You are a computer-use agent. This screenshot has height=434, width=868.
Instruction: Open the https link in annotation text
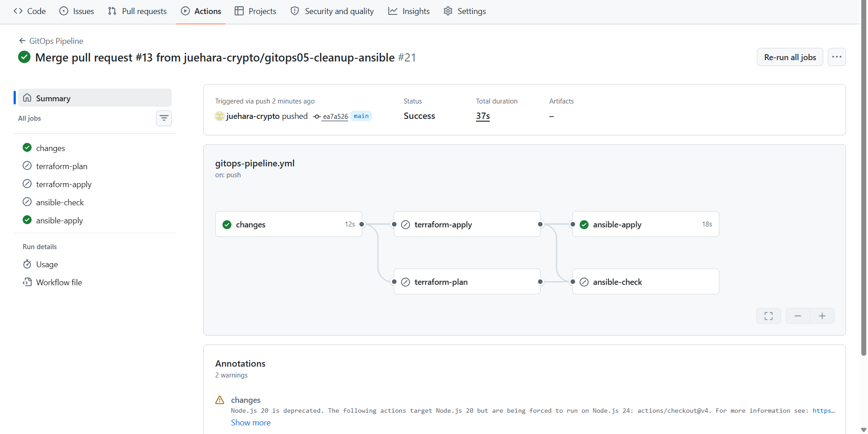[824, 410]
